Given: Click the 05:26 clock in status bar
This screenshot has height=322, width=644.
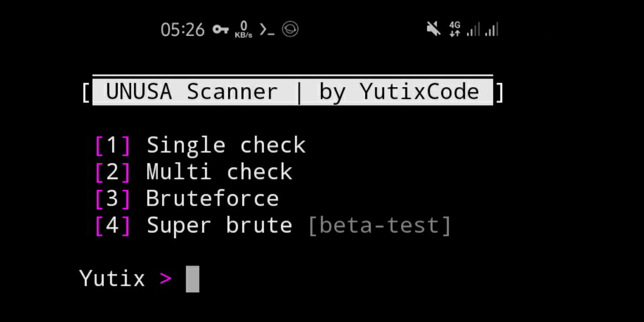Looking at the screenshot, I should tap(182, 30).
